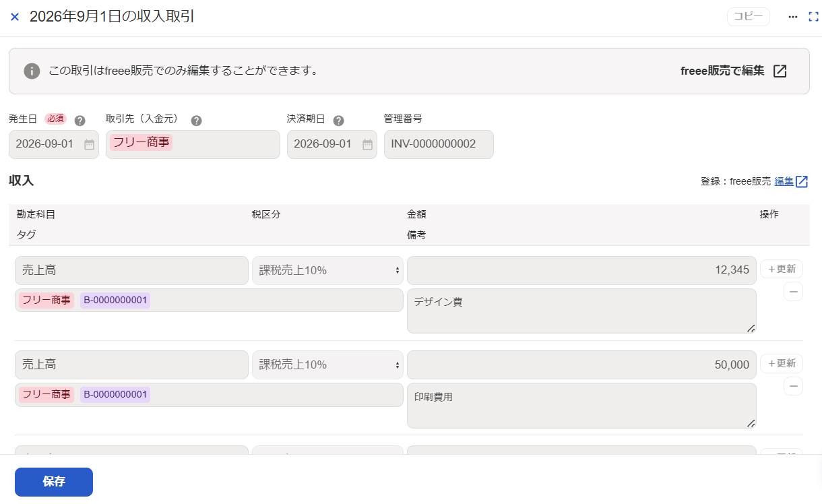
Task: Click the コピー button
Action: click(x=748, y=17)
